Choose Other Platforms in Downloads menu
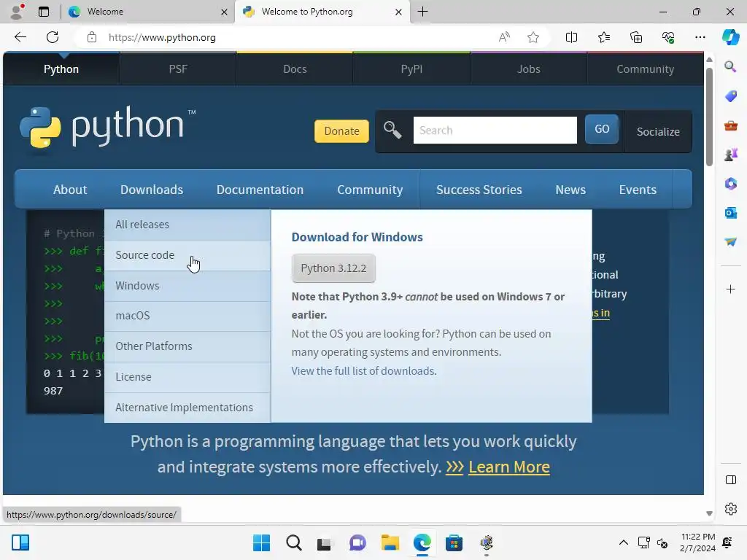 (187, 346)
